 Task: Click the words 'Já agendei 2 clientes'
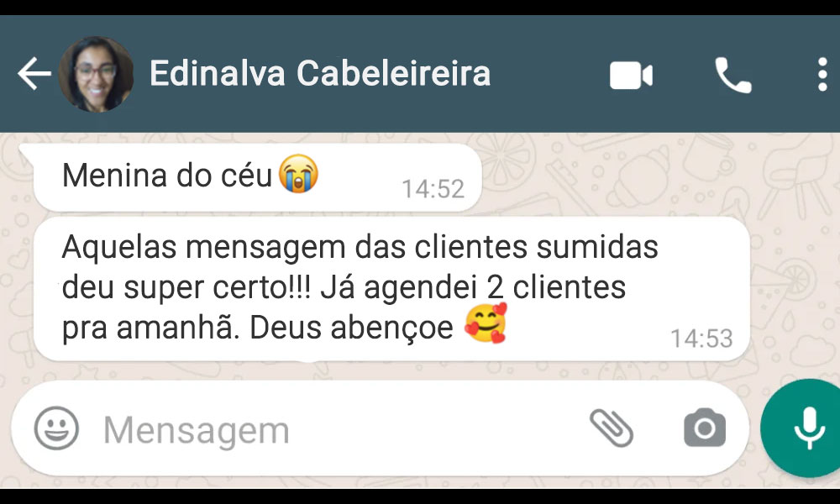pos(473,287)
